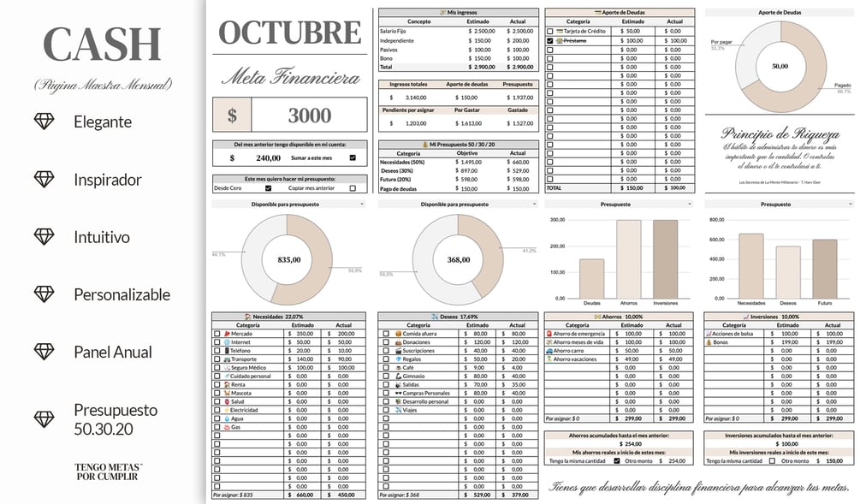860x504 pixels.
Task: Click the Salario Fijo income row
Action: tap(459, 32)
